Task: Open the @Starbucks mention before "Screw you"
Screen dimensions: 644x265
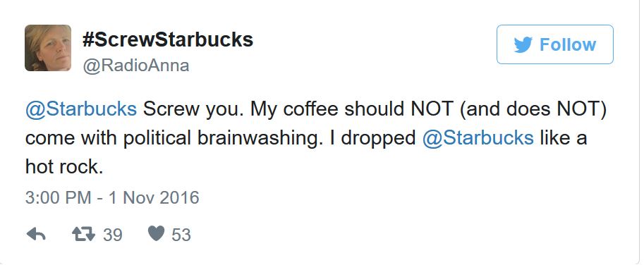Action: tap(81, 109)
